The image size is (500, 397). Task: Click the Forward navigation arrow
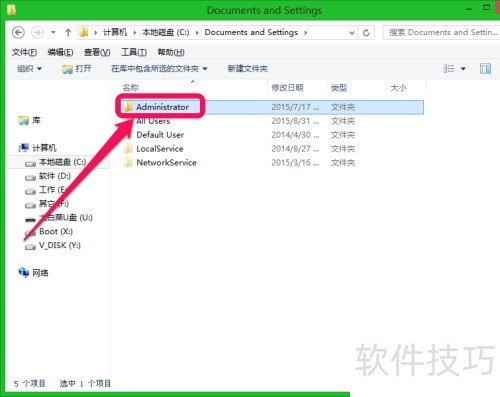click(37, 33)
